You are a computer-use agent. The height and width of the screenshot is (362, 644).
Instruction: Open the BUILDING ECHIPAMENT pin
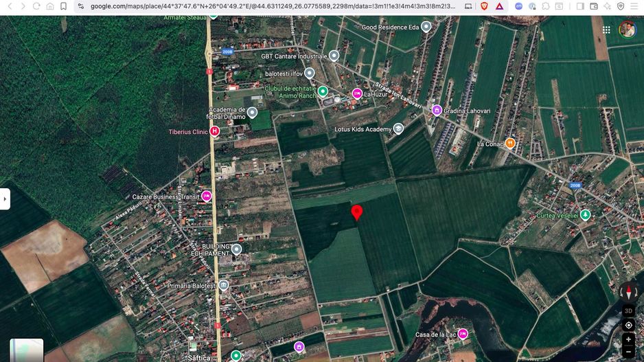(236, 249)
